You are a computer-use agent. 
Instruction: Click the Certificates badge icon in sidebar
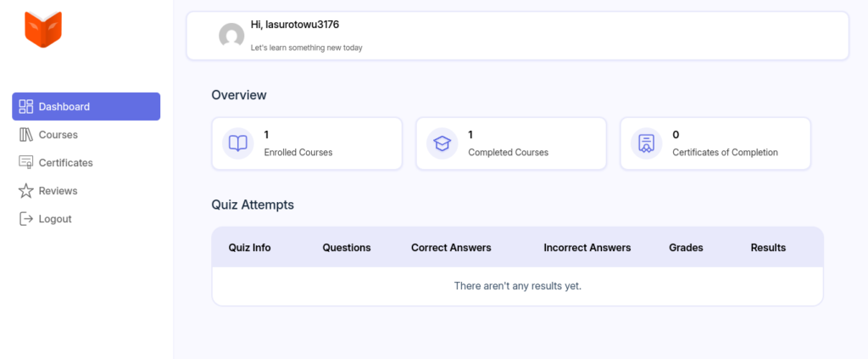[26, 162]
